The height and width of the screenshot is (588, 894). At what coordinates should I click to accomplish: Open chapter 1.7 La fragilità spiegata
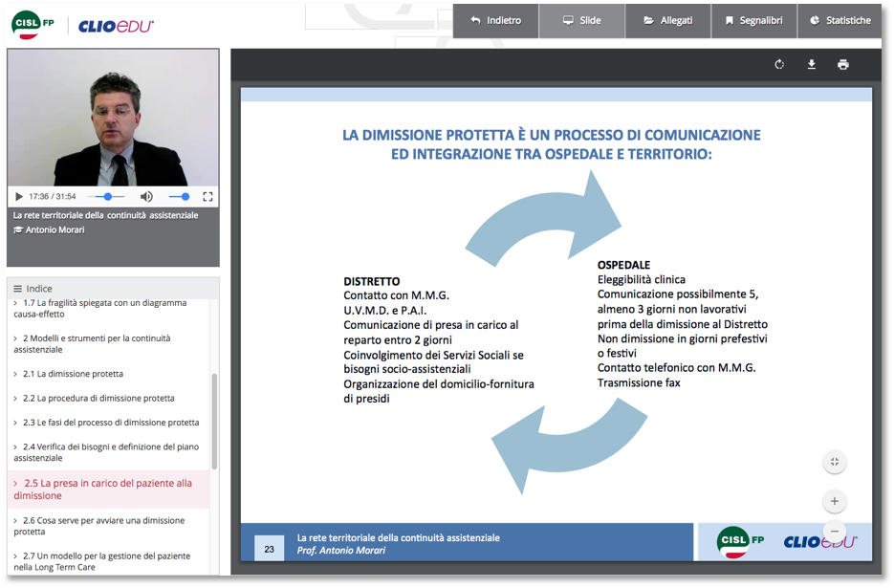tap(108, 309)
